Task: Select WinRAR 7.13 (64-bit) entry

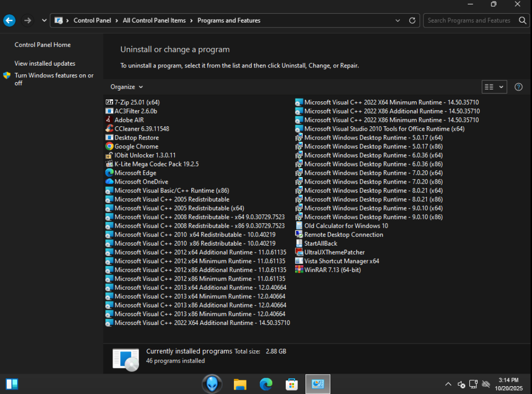Action: [x=332, y=270]
